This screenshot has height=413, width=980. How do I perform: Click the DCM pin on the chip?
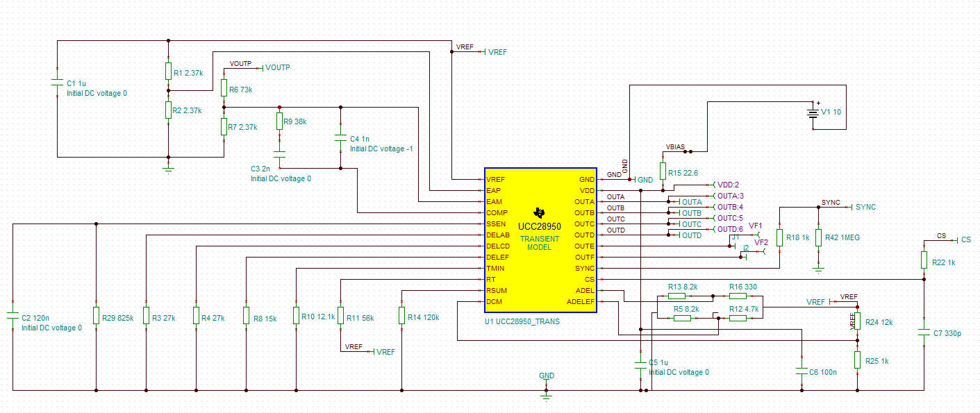(x=493, y=302)
